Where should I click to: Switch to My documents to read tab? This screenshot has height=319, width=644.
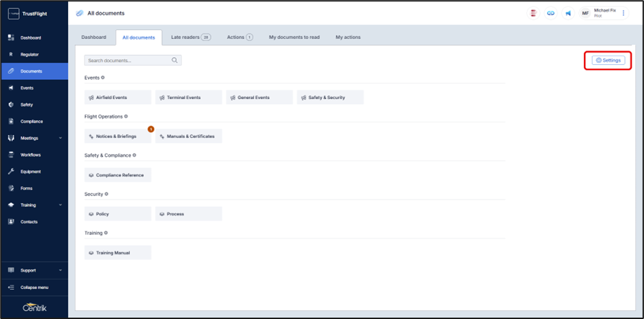click(295, 37)
